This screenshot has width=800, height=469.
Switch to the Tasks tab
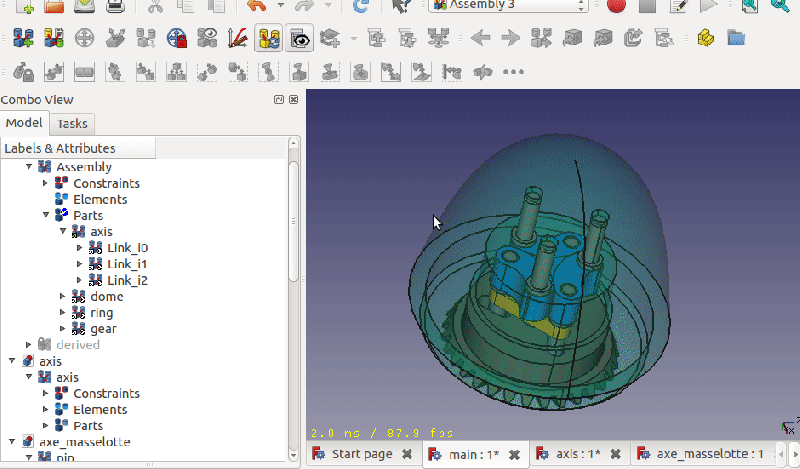pyautogui.click(x=72, y=124)
